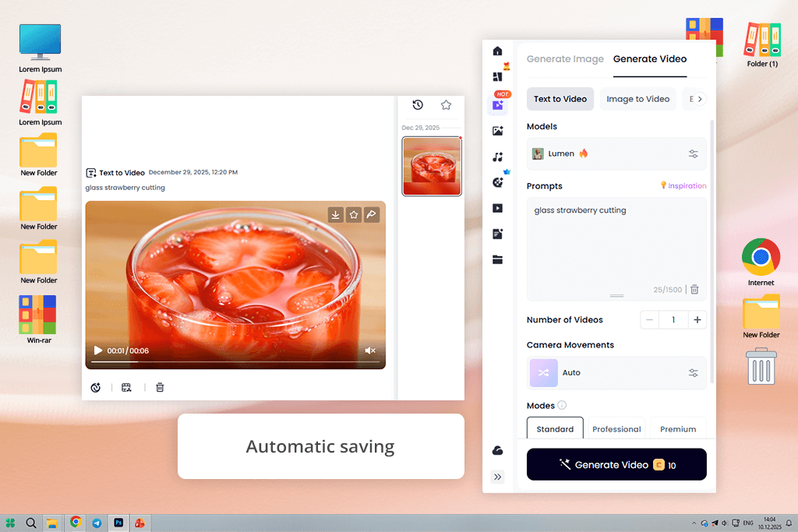Screen dimensions: 798x532
Task: Open the image generator sidebar icon
Action: [498, 131]
